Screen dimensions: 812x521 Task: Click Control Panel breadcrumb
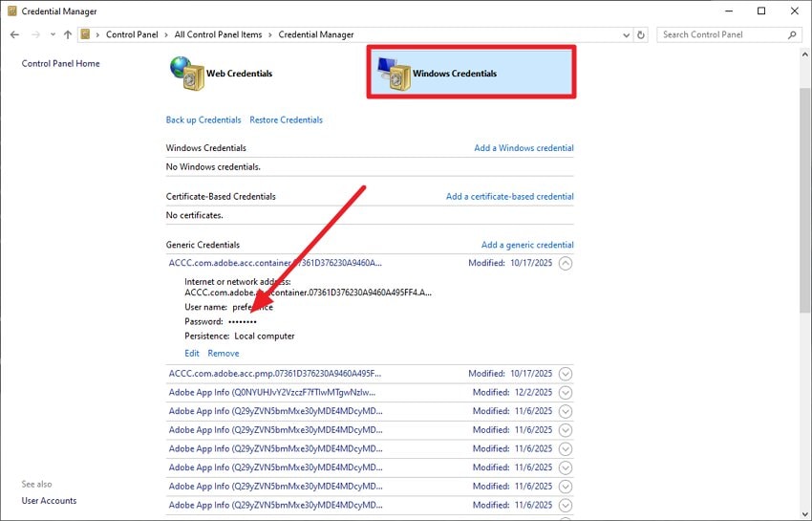(132, 34)
